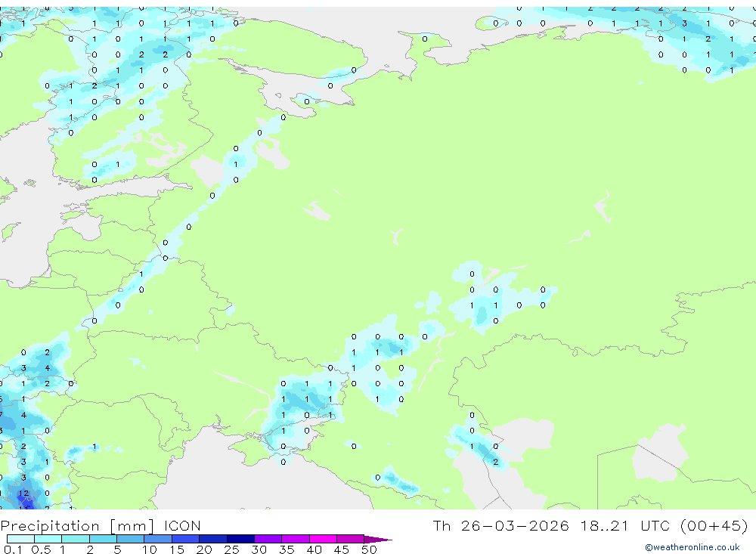Click the legend scale label '35'

click(x=287, y=549)
